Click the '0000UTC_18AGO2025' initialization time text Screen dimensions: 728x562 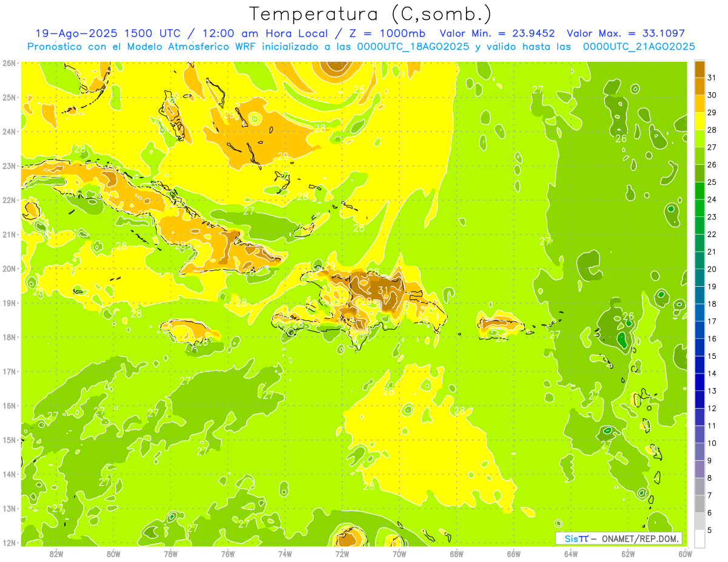coord(414,46)
